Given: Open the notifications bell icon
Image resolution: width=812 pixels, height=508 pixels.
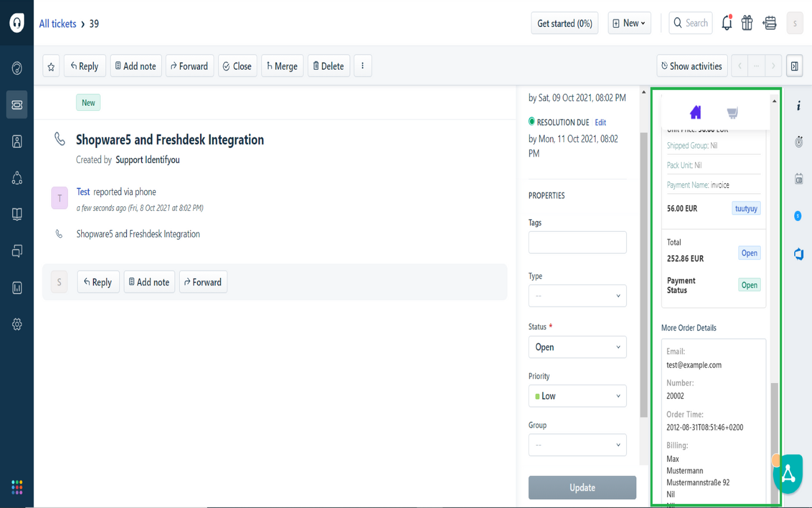Looking at the screenshot, I should pyautogui.click(x=727, y=23).
